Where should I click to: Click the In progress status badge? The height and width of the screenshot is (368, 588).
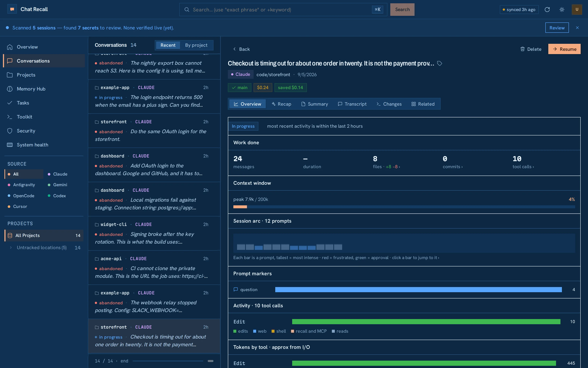(243, 126)
